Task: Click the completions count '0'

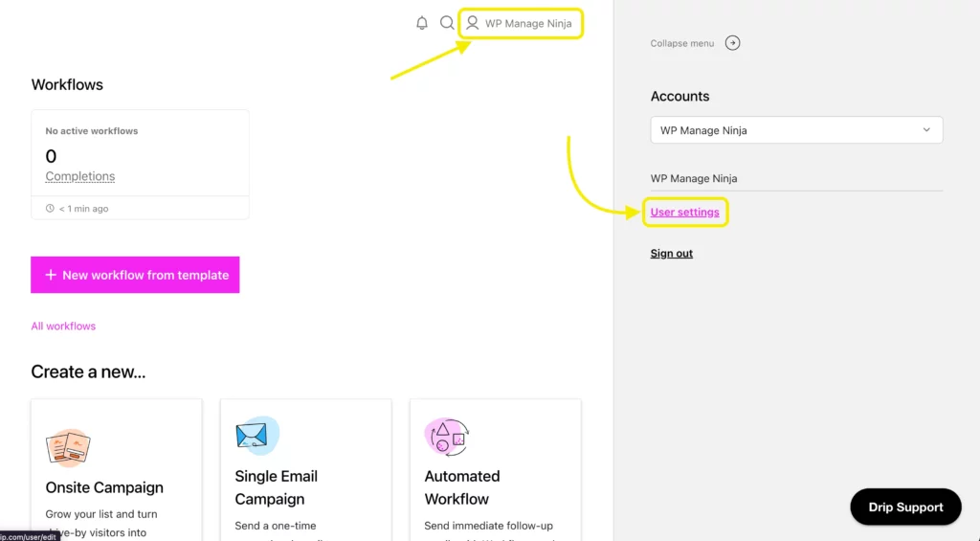Action: coord(51,156)
